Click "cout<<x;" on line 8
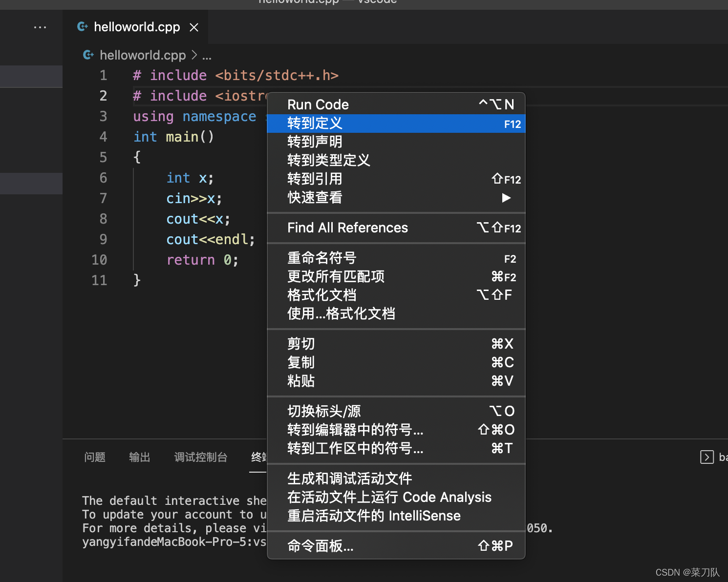 pos(198,219)
